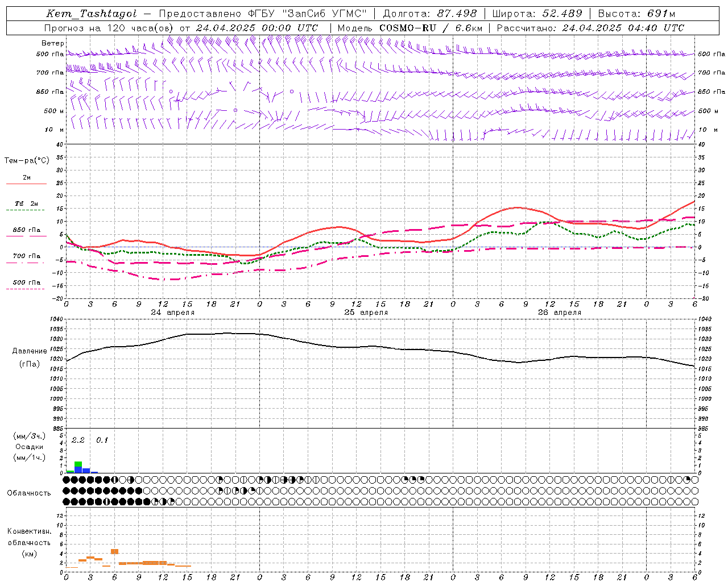Click the Давление pressure axis label
Screen dimensions: 728x582
[x=30, y=351]
